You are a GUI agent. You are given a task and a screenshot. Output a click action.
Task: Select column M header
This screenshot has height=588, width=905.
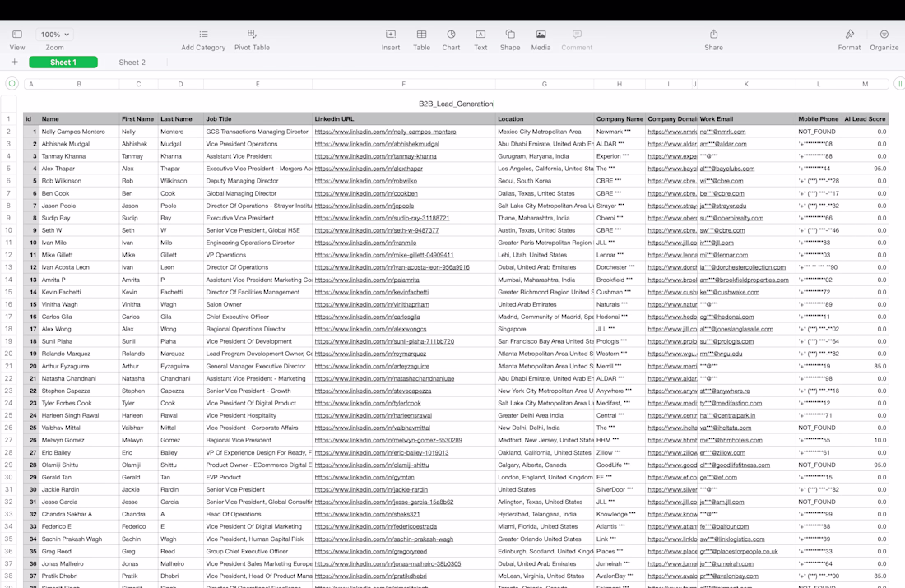[x=865, y=84]
